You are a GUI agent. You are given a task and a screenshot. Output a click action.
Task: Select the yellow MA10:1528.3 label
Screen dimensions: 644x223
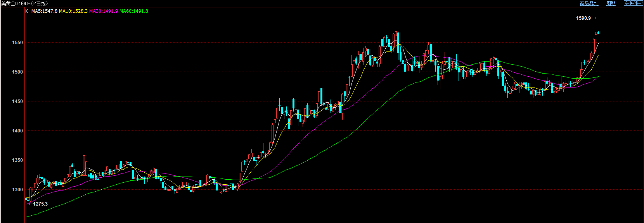point(73,11)
